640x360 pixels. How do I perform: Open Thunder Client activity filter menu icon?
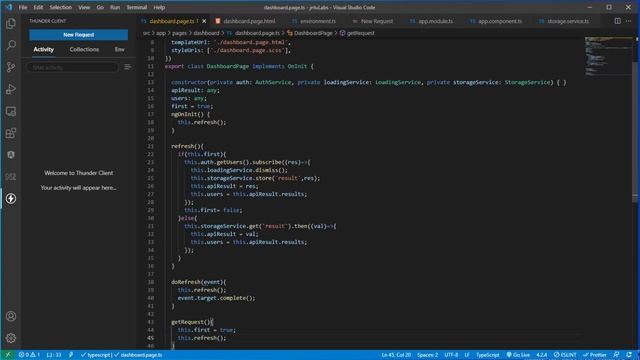[128, 67]
